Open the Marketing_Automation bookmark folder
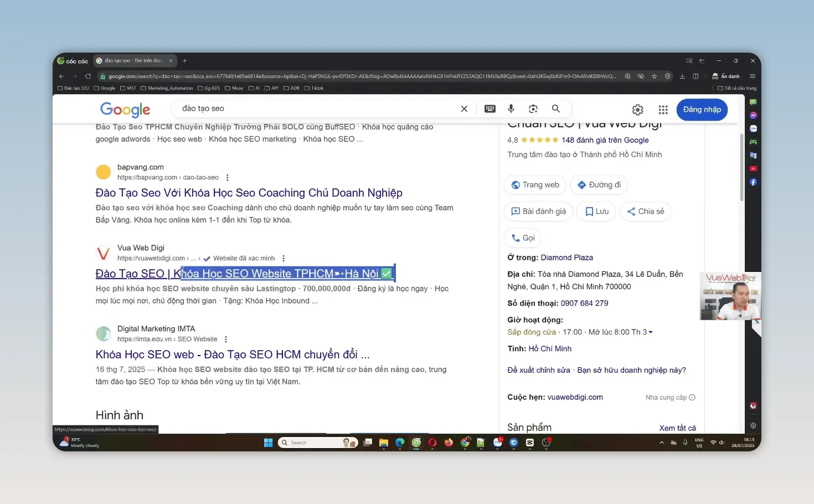The height and width of the screenshot is (504, 814). [167, 88]
